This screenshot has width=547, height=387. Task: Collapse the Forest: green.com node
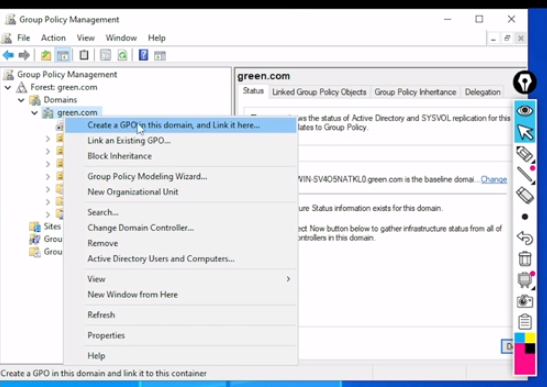coord(8,87)
